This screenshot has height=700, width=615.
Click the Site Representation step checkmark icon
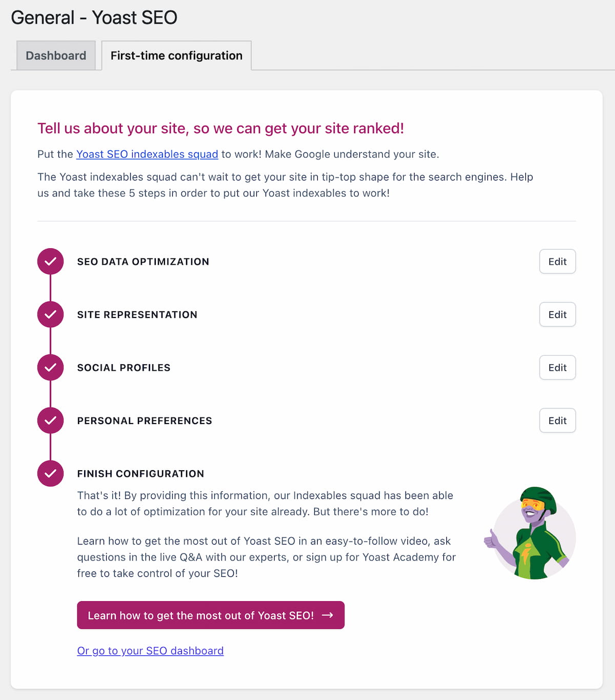coord(50,314)
